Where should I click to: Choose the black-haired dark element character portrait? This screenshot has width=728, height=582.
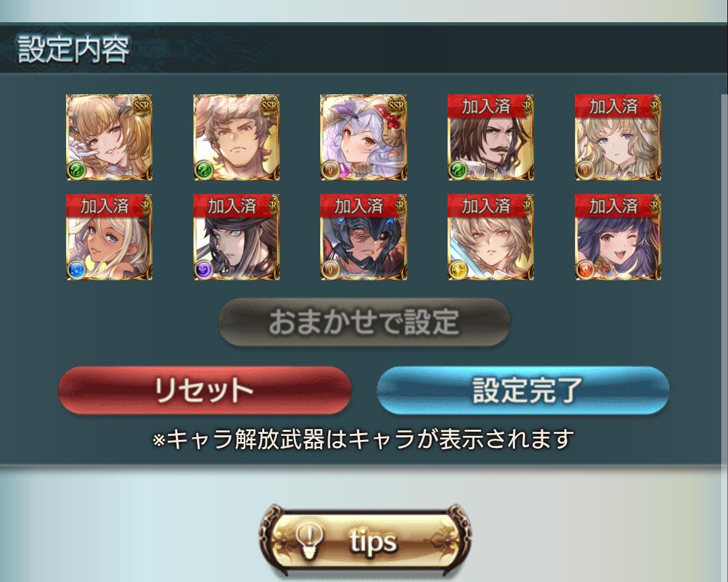click(x=237, y=237)
